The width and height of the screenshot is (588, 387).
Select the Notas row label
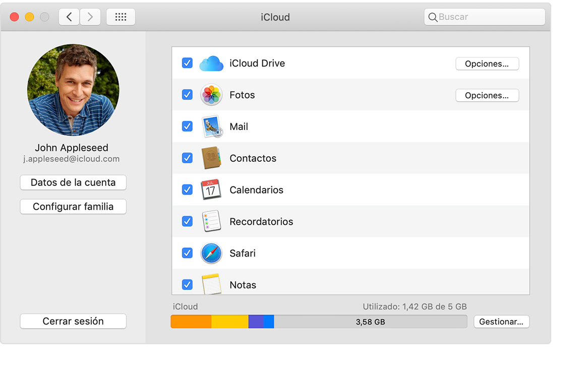pyautogui.click(x=243, y=285)
